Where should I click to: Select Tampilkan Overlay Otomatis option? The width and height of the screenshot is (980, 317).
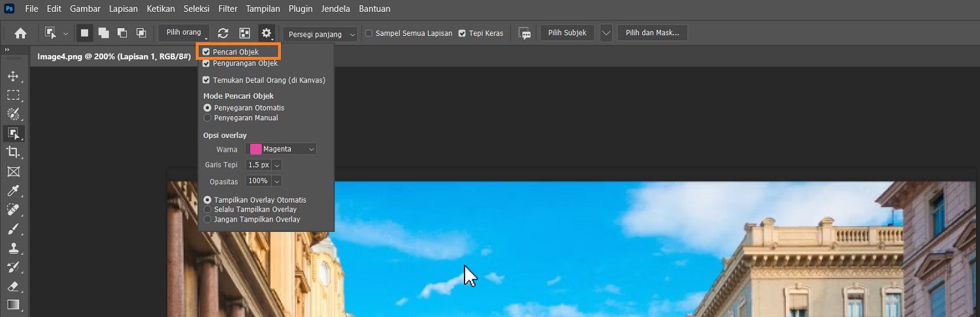coord(208,200)
